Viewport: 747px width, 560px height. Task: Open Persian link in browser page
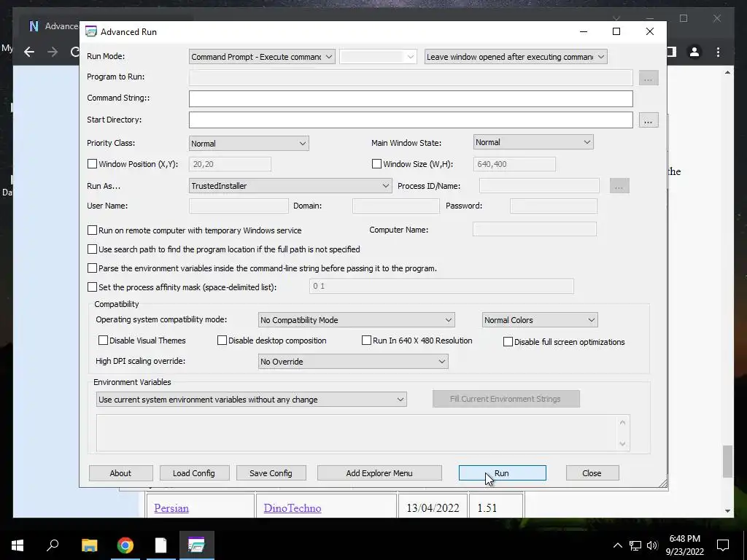pyautogui.click(x=171, y=508)
